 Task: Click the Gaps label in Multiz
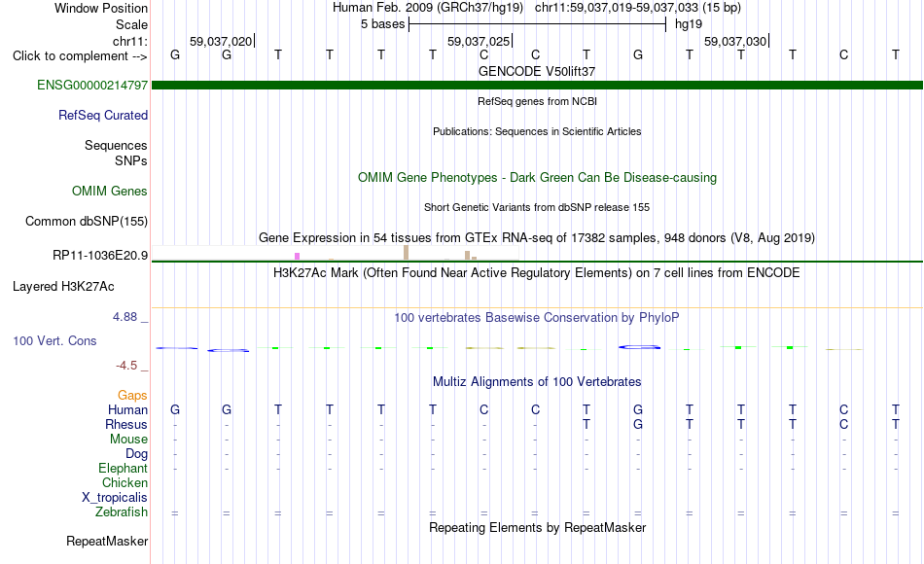pyautogui.click(x=132, y=396)
